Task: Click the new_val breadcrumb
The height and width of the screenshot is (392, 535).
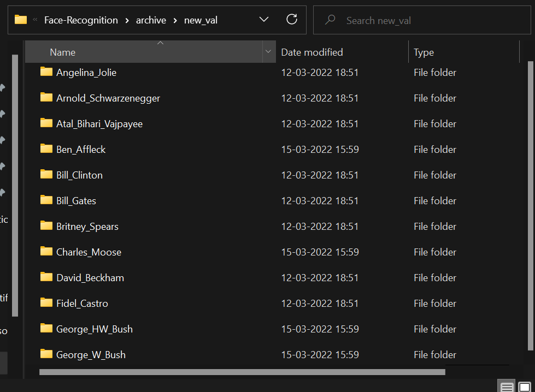Action: [x=201, y=20]
